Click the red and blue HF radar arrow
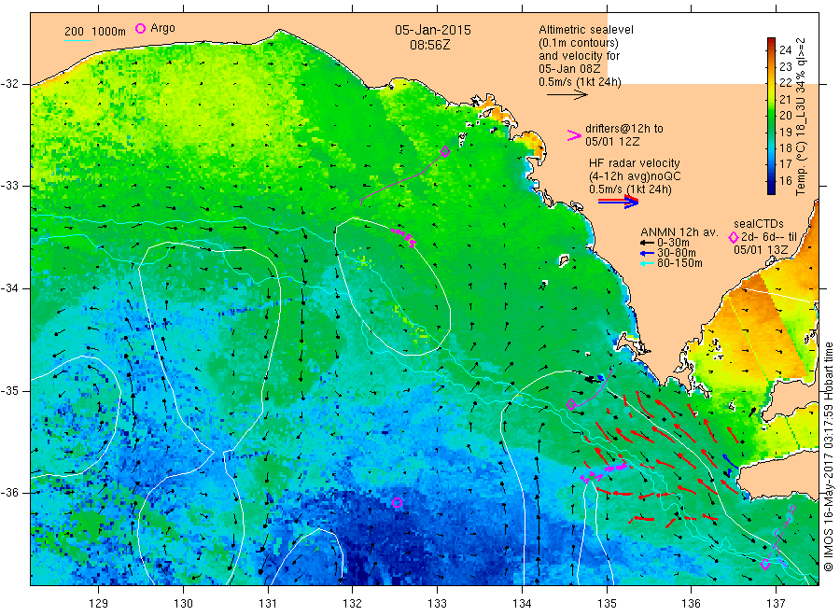 pyautogui.click(x=619, y=202)
